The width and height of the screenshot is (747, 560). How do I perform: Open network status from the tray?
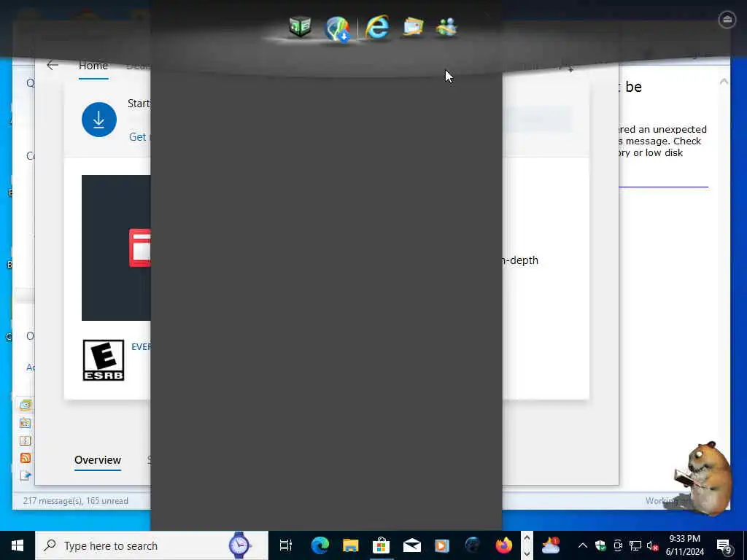tap(635, 545)
